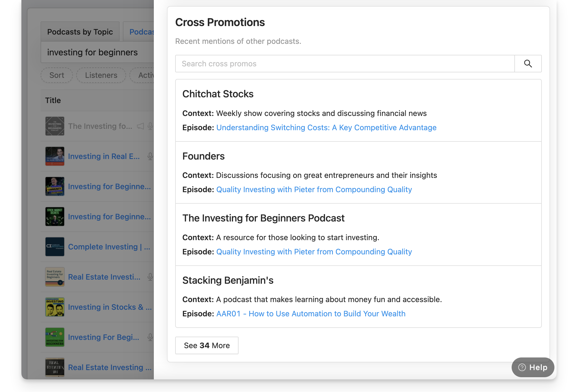
Task: Open the AAR01 Automation Build Your Wealth link
Action: [311, 314]
